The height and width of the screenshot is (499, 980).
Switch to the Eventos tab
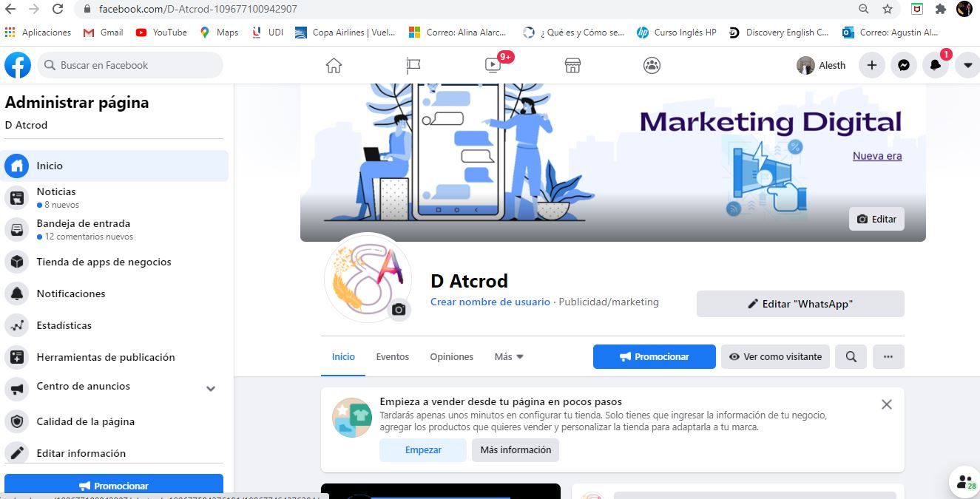392,356
